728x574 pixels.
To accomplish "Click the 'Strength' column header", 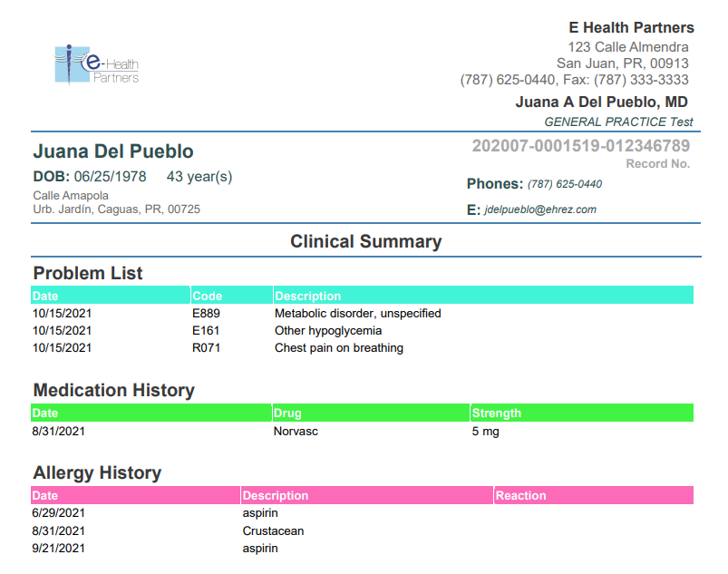I will click(x=582, y=413).
